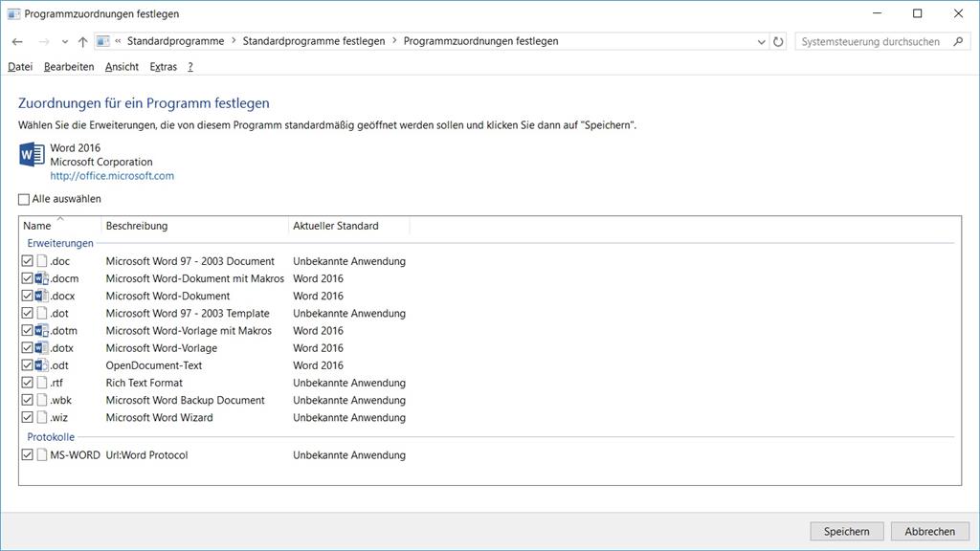Click the Forward navigation arrow
Viewport: 980px width, 551px height.
[44, 42]
